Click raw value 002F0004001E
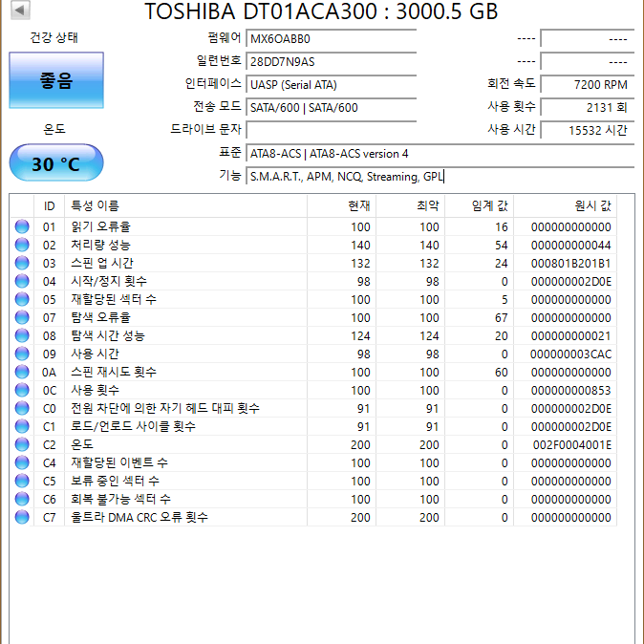 pos(572,444)
